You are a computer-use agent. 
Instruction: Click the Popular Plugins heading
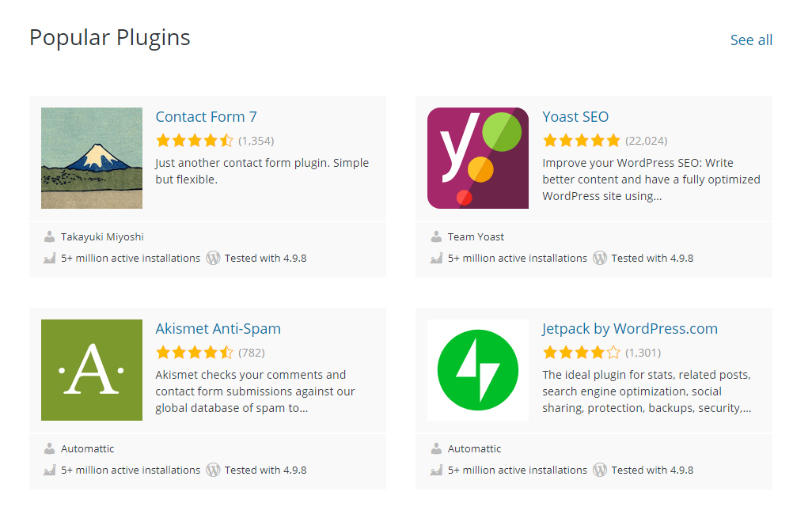click(108, 37)
